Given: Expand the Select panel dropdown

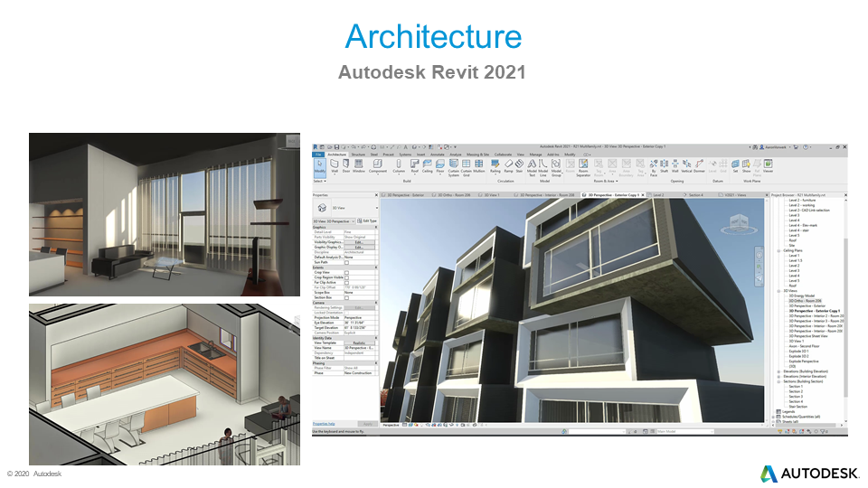Looking at the screenshot, I should [320, 181].
